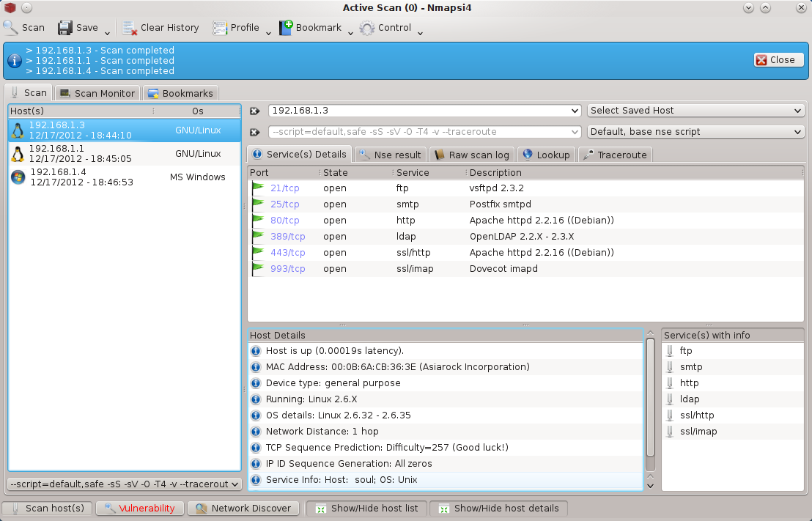The image size is (812, 521).
Task: Open the Profile dropdown arrow
Action: (268, 32)
